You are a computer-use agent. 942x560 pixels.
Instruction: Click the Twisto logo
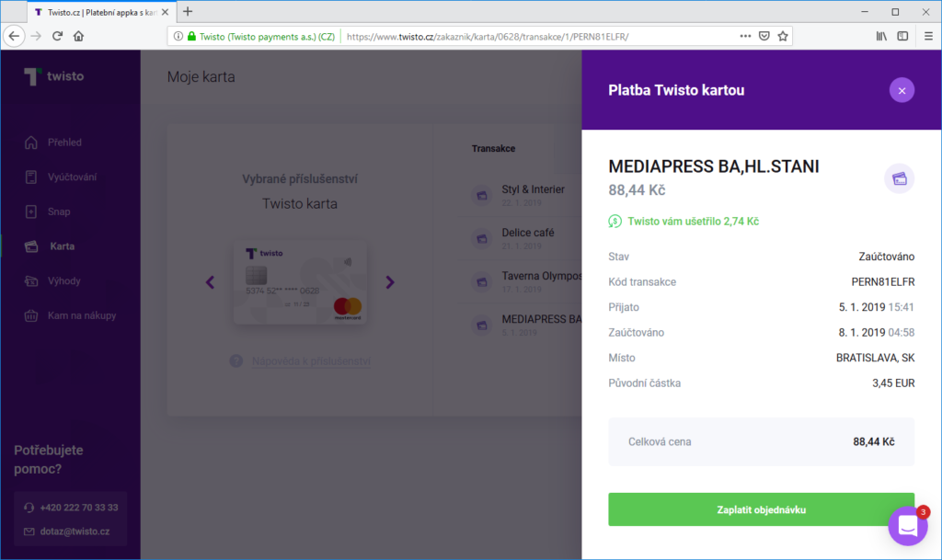click(x=55, y=76)
